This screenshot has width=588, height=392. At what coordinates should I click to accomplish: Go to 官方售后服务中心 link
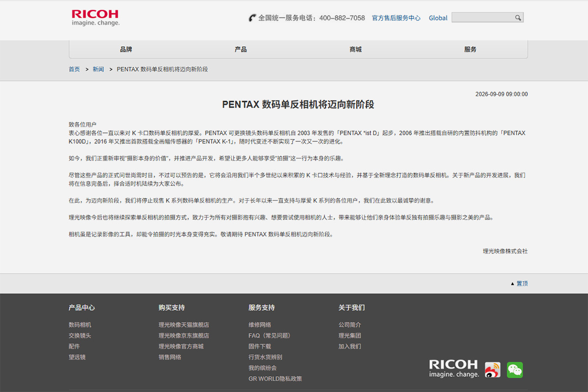point(396,18)
